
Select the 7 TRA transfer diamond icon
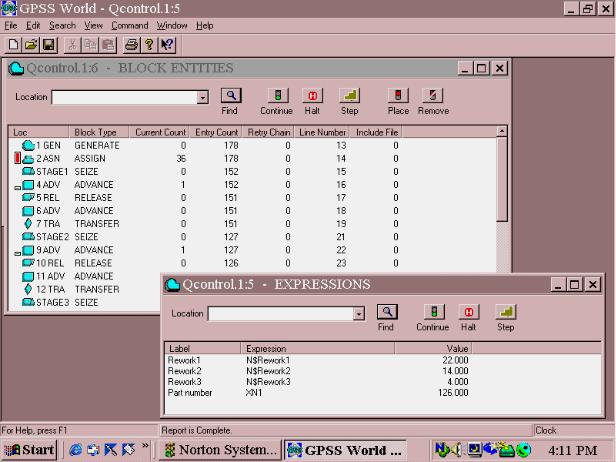(28, 224)
